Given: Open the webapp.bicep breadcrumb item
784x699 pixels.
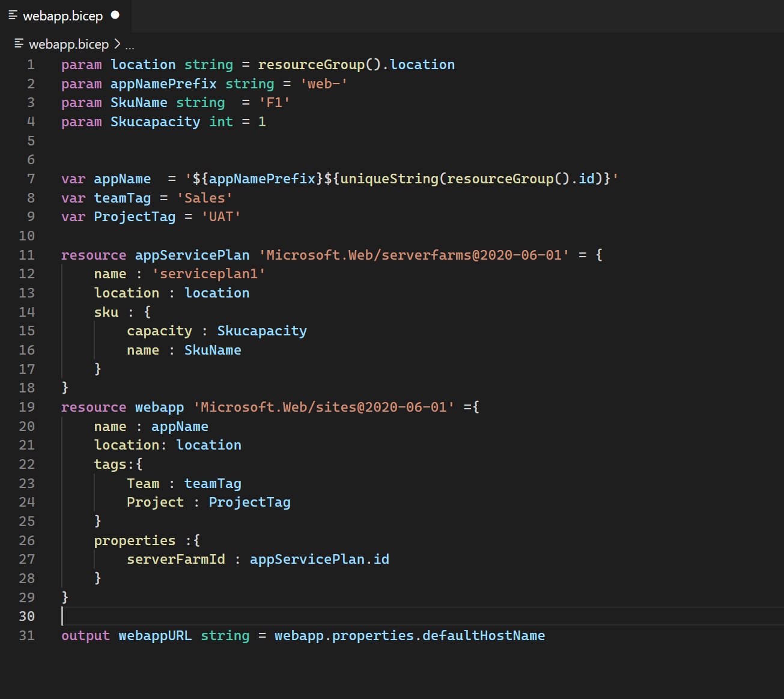Looking at the screenshot, I should click(x=70, y=44).
